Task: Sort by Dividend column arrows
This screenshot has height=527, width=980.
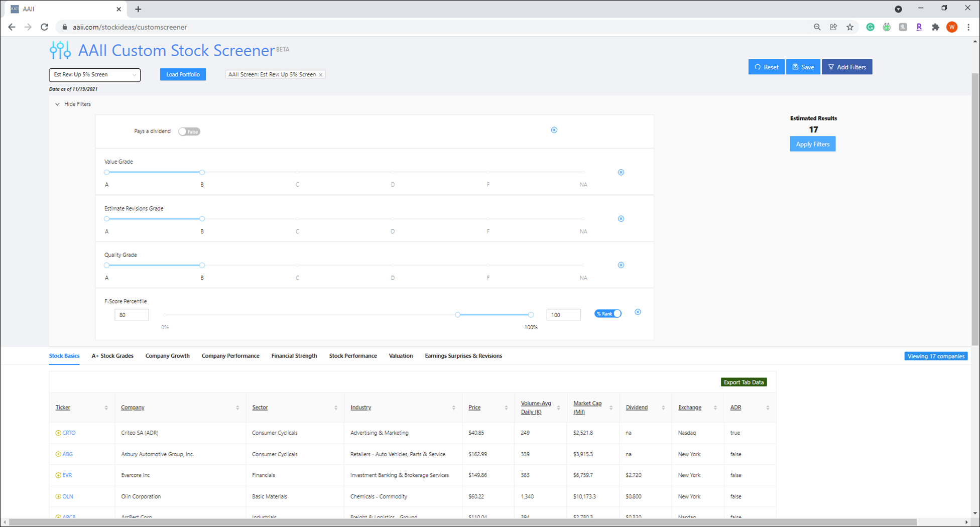Action: (663, 408)
